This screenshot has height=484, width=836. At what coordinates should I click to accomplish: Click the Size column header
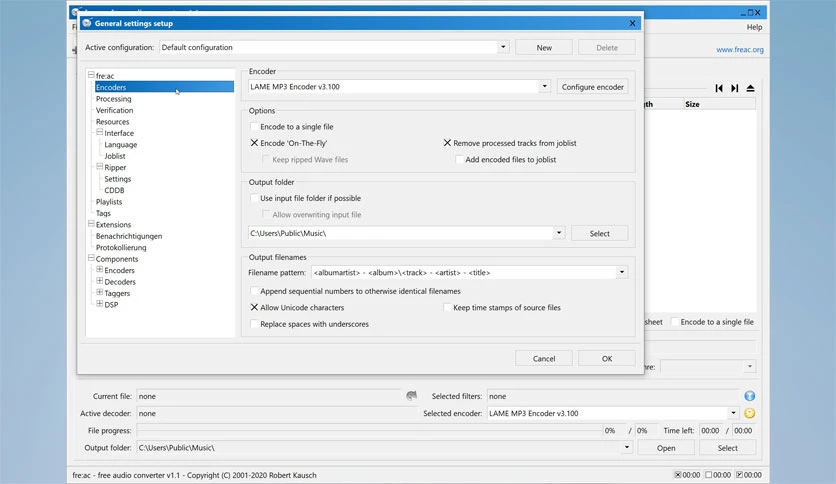coord(719,104)
